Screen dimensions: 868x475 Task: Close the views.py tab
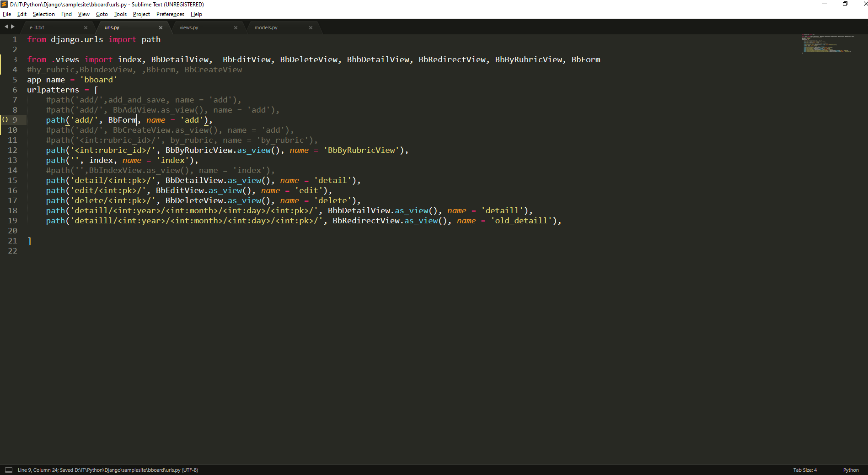pos(236,27)
